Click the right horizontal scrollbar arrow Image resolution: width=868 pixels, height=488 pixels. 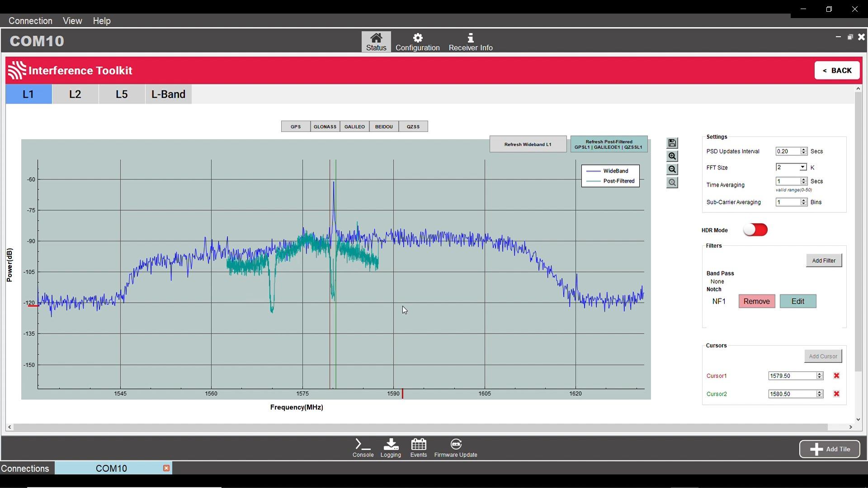[x=850, y=427]
